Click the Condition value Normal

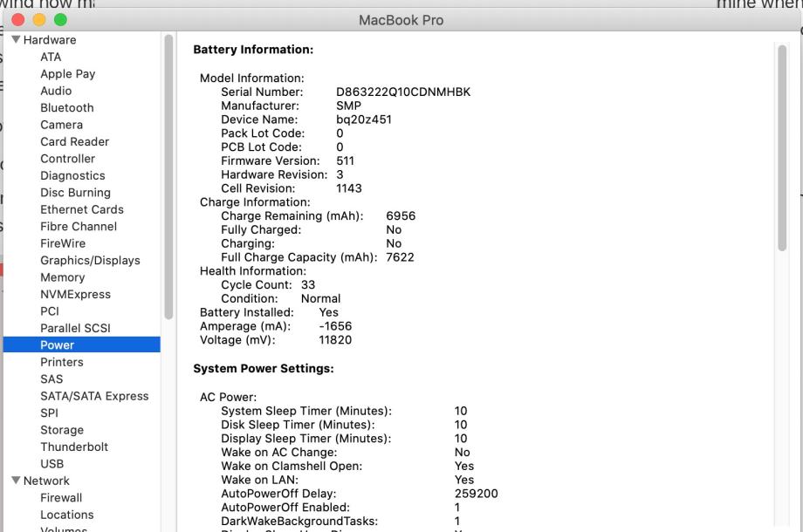tap(320, 299)
